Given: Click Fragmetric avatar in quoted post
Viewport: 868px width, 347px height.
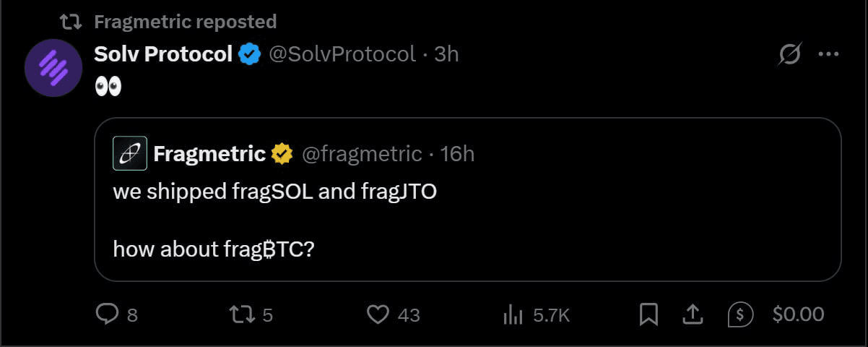Looking at the screenshot, I should point(130,153).
